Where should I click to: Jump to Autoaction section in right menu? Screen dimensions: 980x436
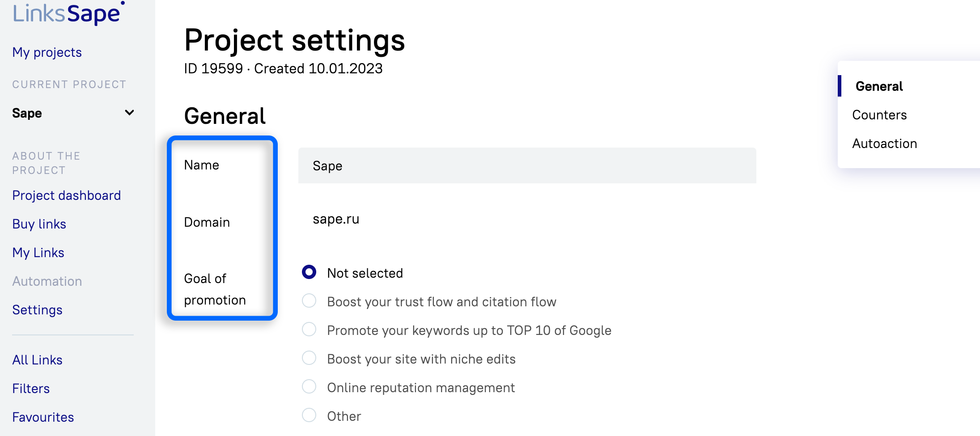[x=884, y=144]
